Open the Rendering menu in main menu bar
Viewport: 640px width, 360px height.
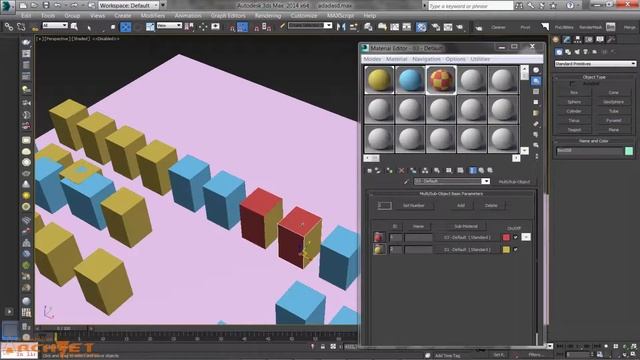coord(268,16)
